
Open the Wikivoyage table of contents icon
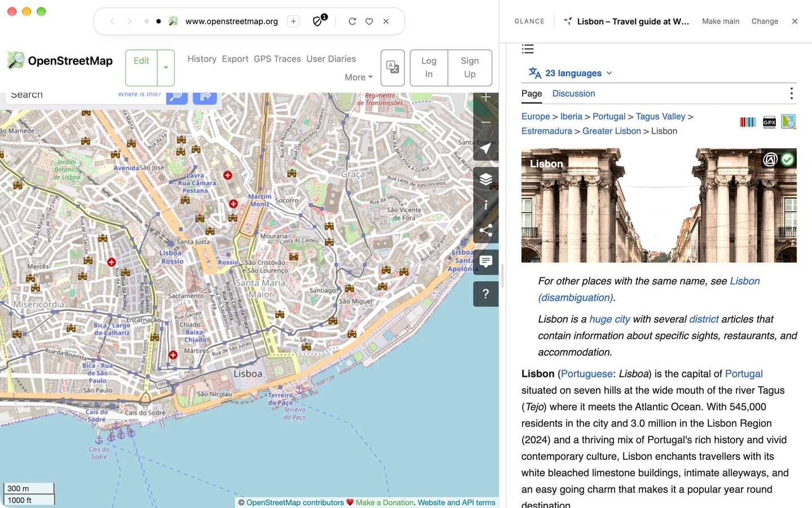point(528,49)
